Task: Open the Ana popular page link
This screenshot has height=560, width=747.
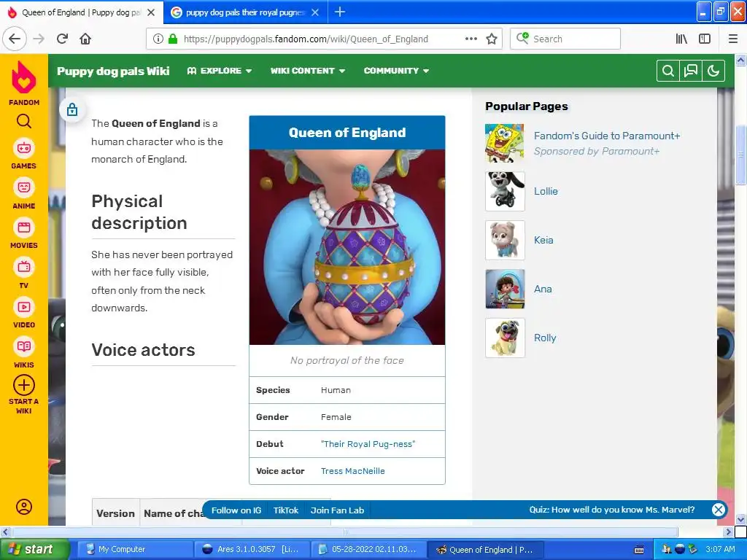Action: (543, 289)
